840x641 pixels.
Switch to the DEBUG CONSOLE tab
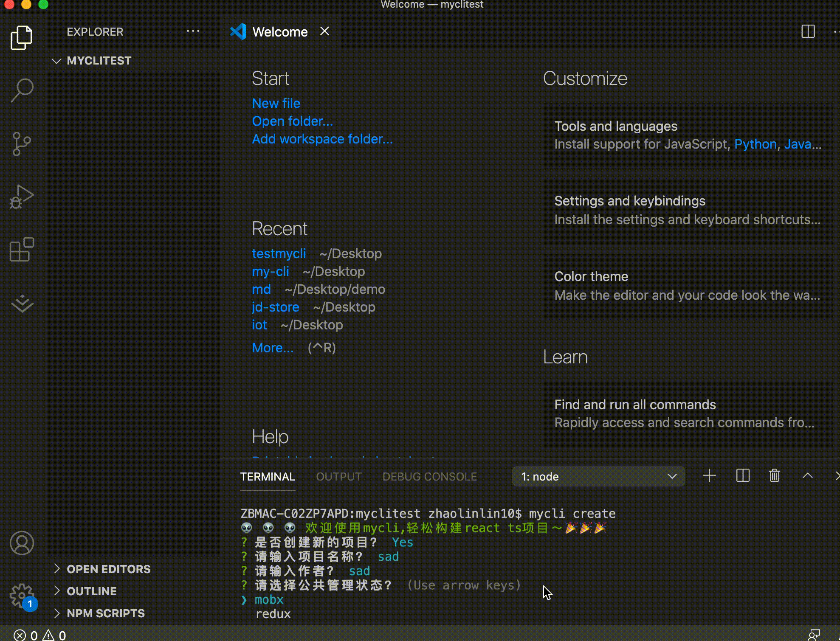(x=429, y=477)
